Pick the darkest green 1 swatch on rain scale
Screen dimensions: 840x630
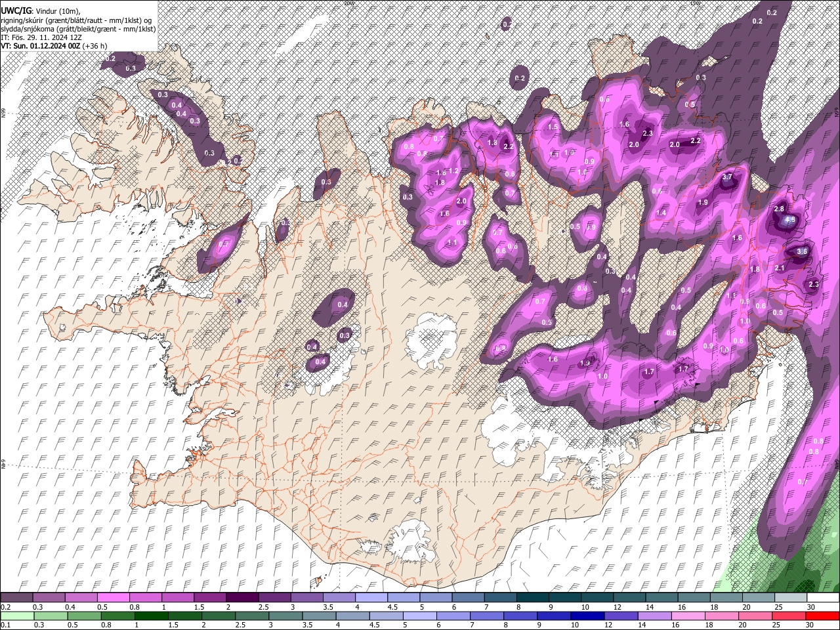[152, 616]
